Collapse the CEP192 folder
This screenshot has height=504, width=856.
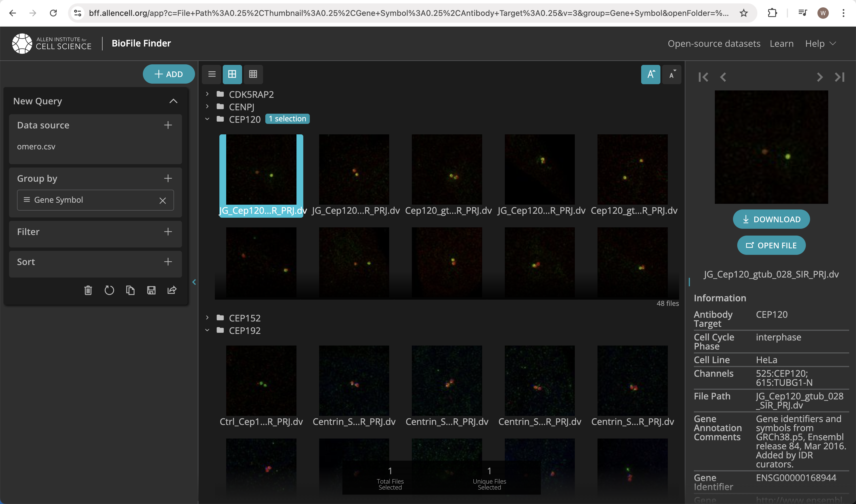pos(207,330)
